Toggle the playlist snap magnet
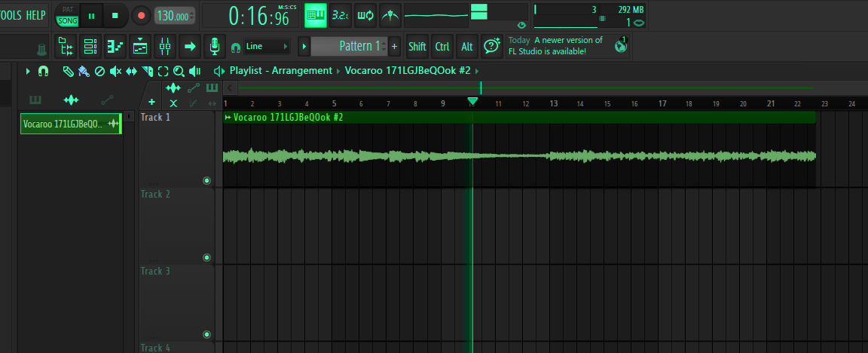868x353 pixels. pyautogui.click(x=43, y=71)
